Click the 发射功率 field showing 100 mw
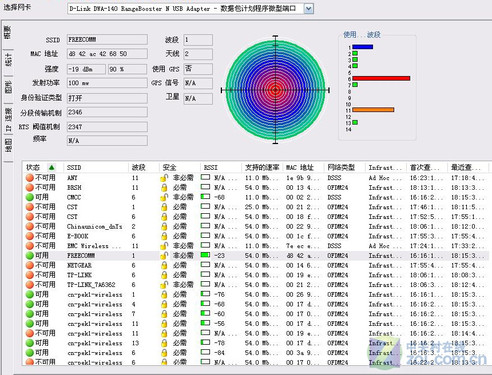 tap(107, 83)
